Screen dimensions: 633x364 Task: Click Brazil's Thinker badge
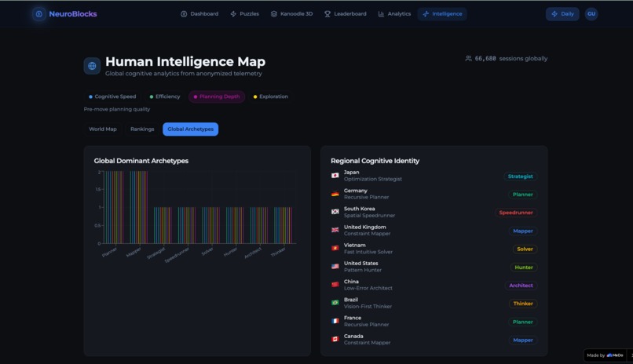pyautogui.click(x=523, y=304)
